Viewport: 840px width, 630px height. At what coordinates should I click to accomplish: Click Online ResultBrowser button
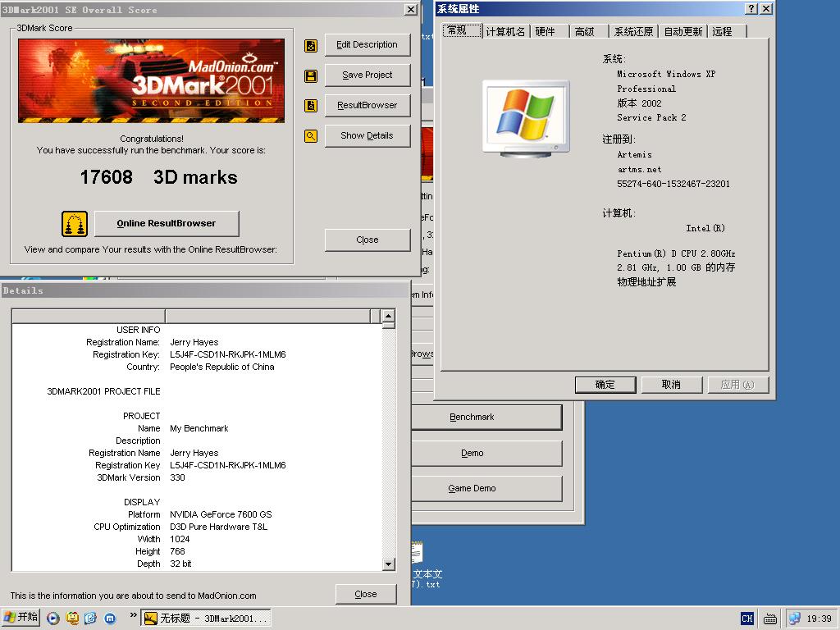167,223
